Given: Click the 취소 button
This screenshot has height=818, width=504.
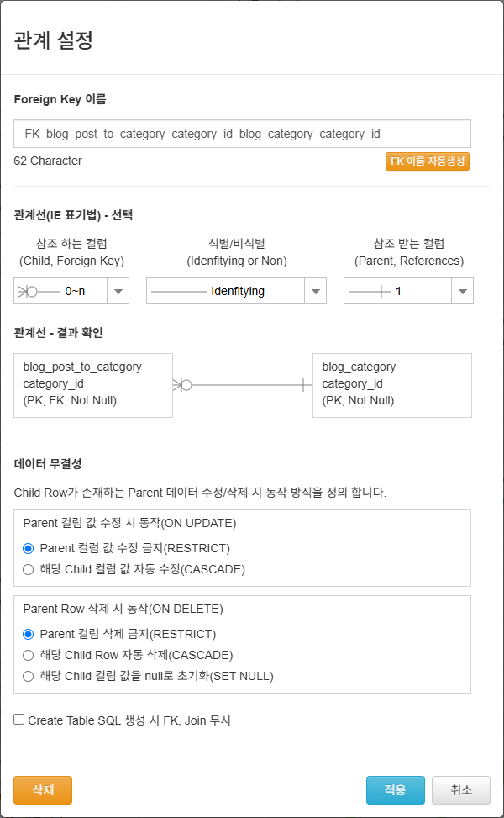Looking at the screenshot, I should click(461, 790).
